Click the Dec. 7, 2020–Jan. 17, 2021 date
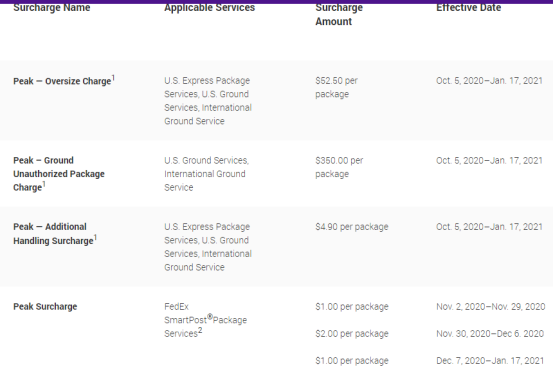The image size is (553, 376). (490, 360)
